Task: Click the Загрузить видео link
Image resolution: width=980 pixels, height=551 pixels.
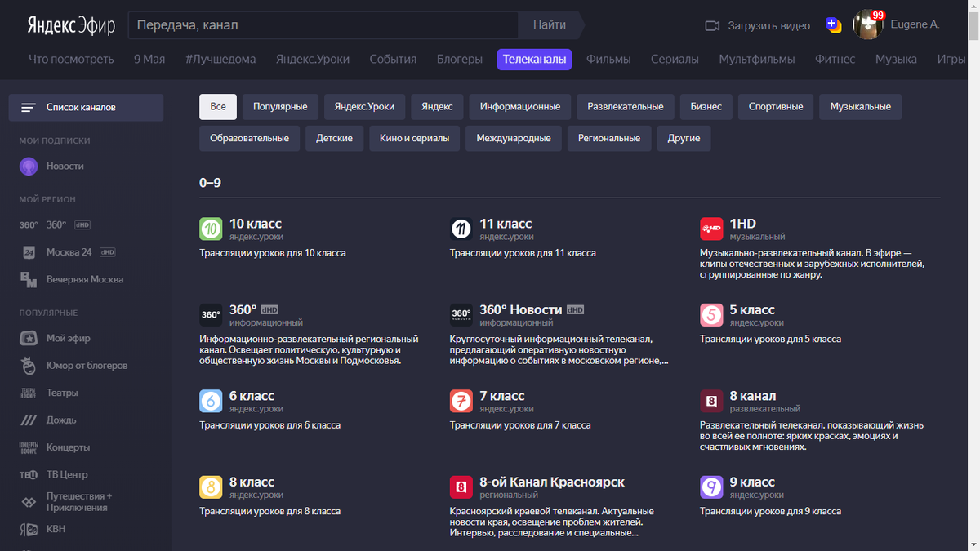Action: [x=769, y=25]
